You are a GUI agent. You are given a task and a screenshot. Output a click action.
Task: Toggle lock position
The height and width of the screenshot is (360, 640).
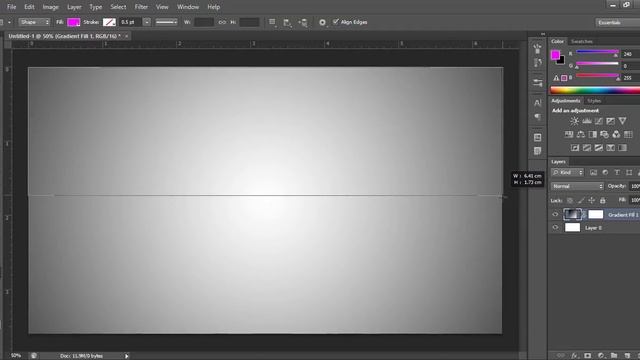[591, 200]
